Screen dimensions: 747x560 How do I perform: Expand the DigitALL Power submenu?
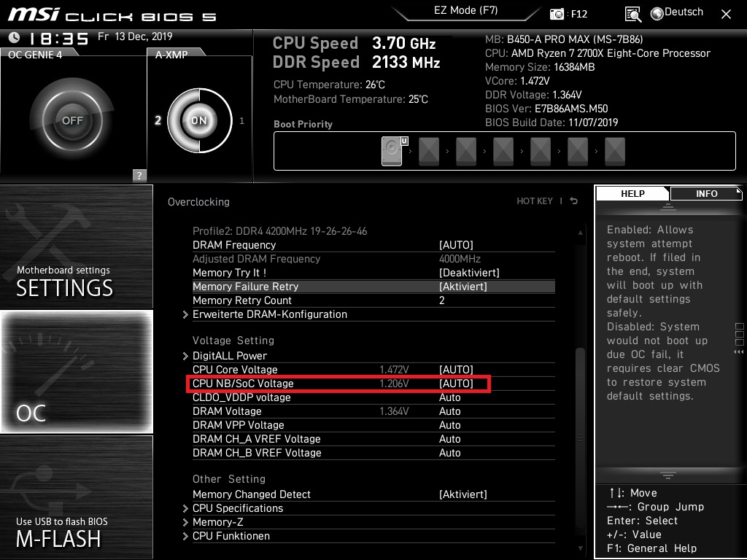pyautogui.click(x=230, y=356)
